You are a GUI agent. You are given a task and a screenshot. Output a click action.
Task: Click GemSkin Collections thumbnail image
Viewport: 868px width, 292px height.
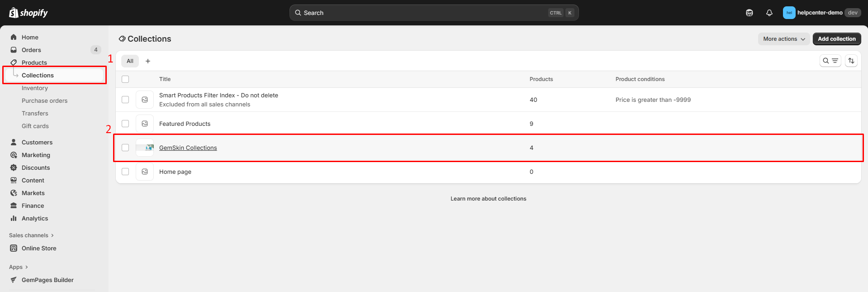point(145,148)
